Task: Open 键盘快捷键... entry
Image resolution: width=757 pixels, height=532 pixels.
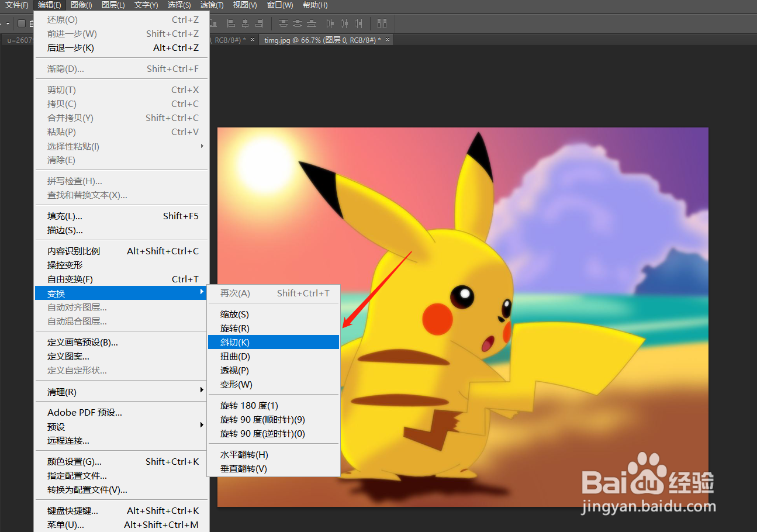Action: tap(121, 511)
